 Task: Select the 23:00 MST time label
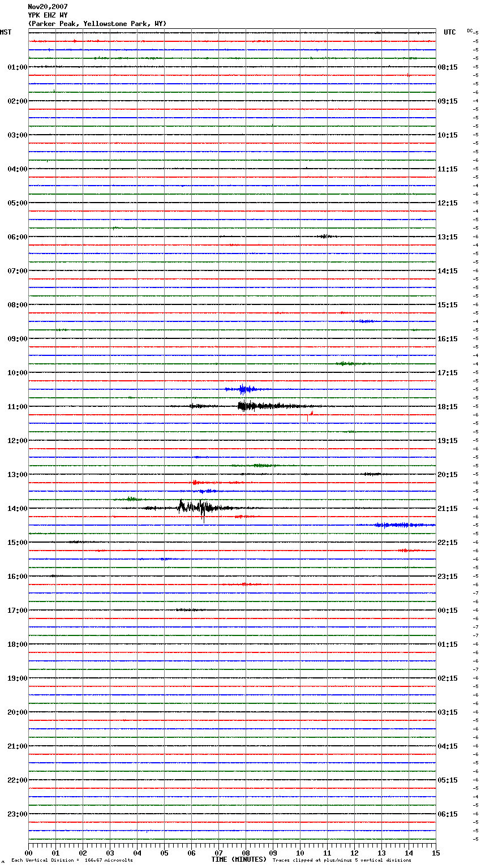pos(17,814)
